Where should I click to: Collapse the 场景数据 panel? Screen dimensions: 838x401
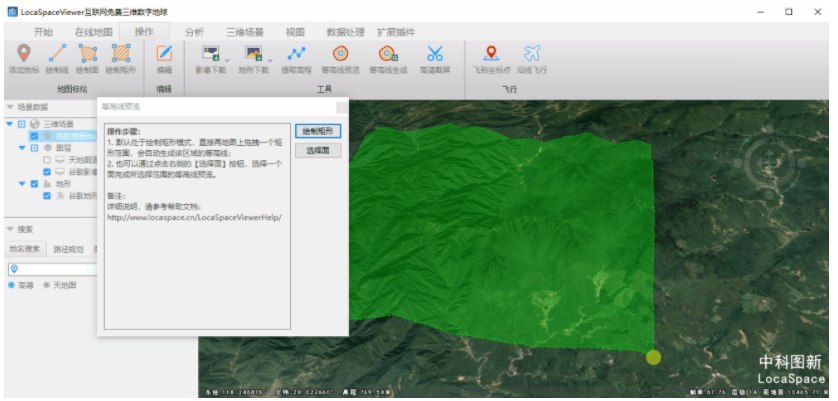click(10, 107)
